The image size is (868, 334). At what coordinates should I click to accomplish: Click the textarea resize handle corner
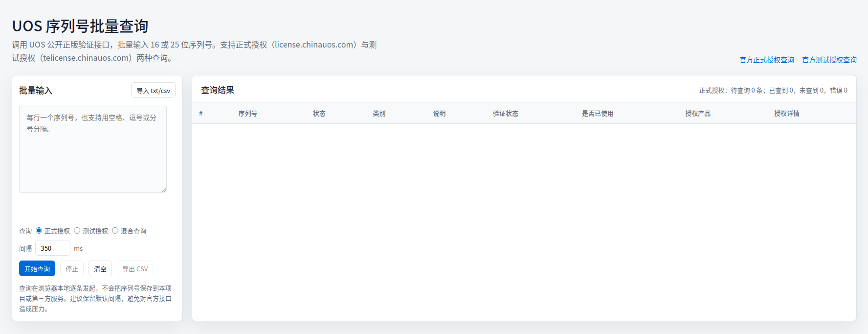click(164, 190)
